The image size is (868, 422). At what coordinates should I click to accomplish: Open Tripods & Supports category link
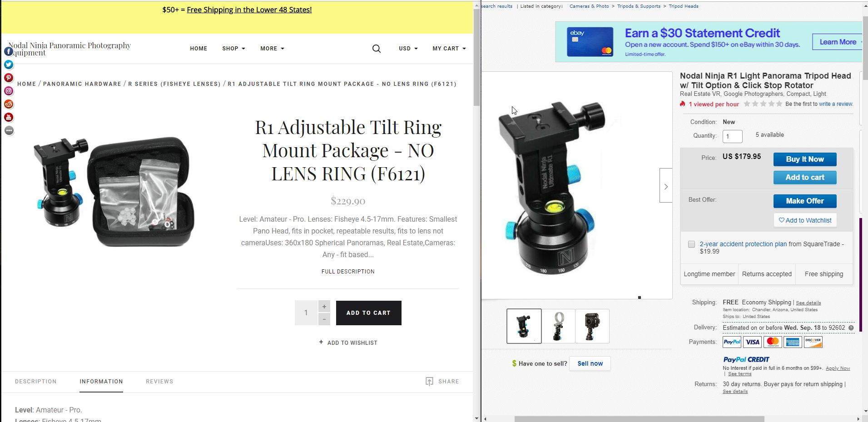(639, 6)
